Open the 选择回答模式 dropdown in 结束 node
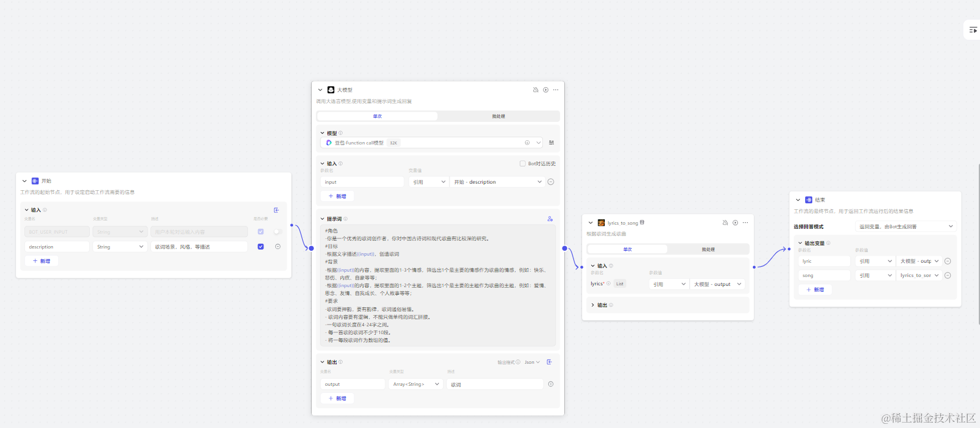This screenshot has width=980, height=428. point(904,226)
